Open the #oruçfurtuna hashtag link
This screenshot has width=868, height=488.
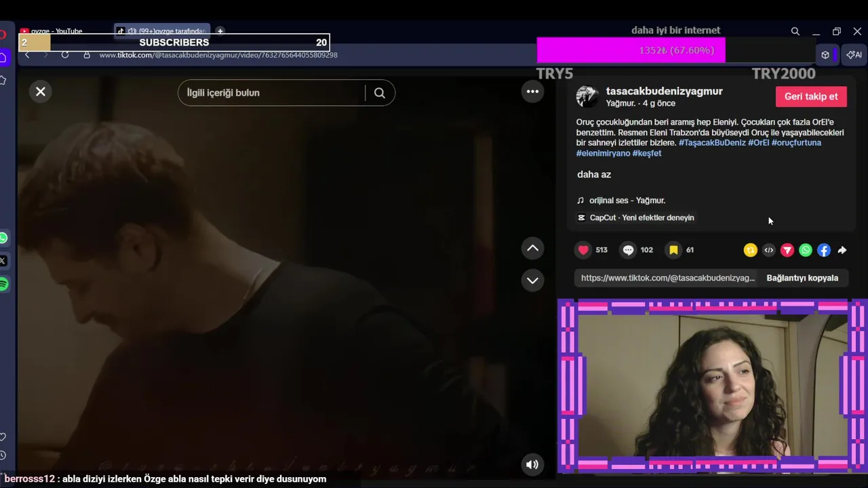point(796,143)
